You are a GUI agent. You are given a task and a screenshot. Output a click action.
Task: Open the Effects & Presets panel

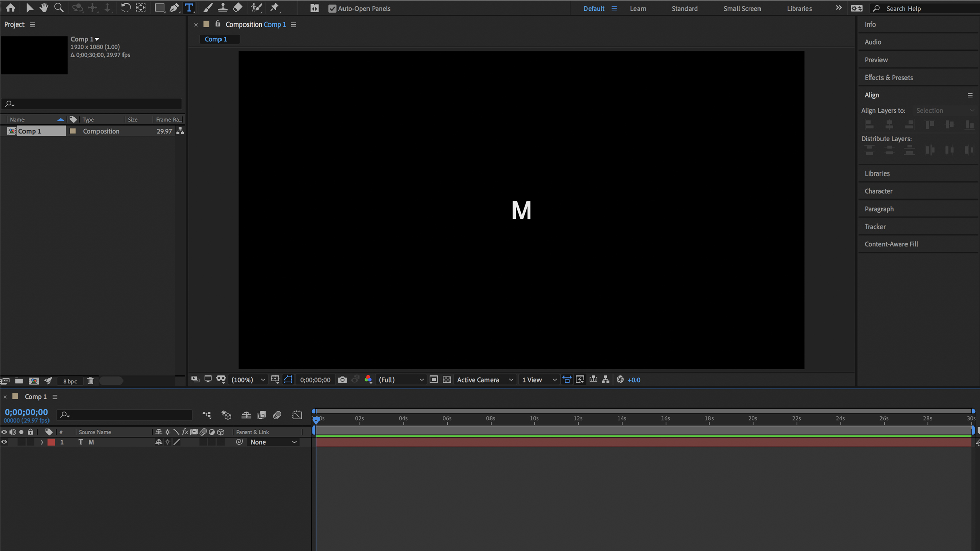pos(888,77)
